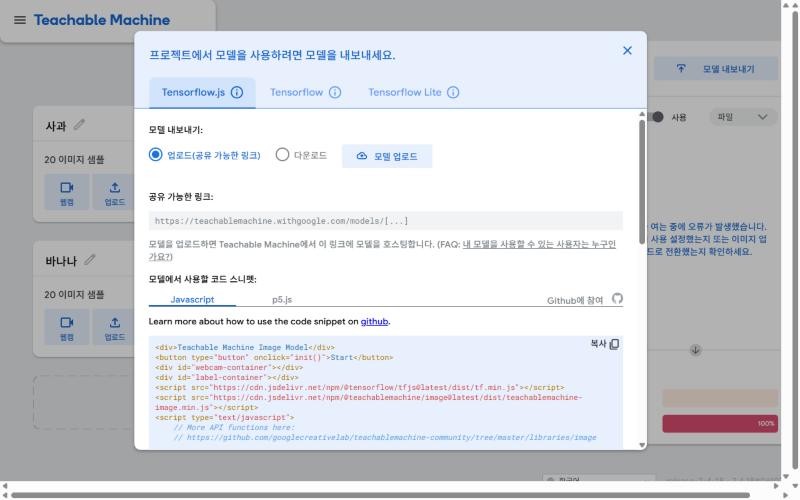Click 웹캠 button in 사과 class
This screenshot has width=800, height=500.
[67, 192]
